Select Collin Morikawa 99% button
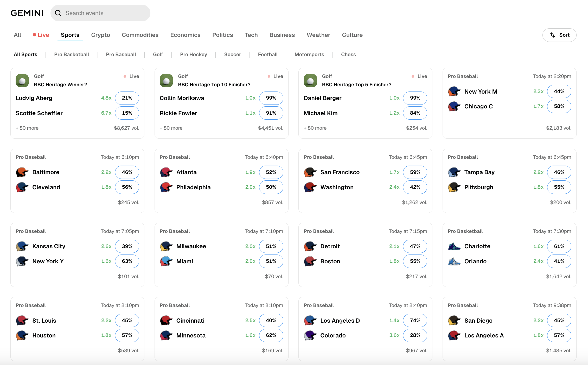Screen dimensions: 588x365 (x=271, y=98)
